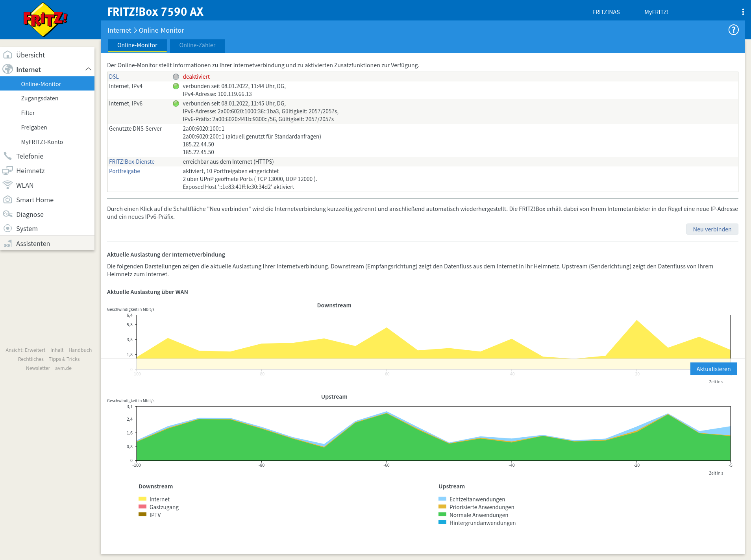Click the Smart Home icon
Viewport: 751px width, 560px height.
(x=7, y=200)
